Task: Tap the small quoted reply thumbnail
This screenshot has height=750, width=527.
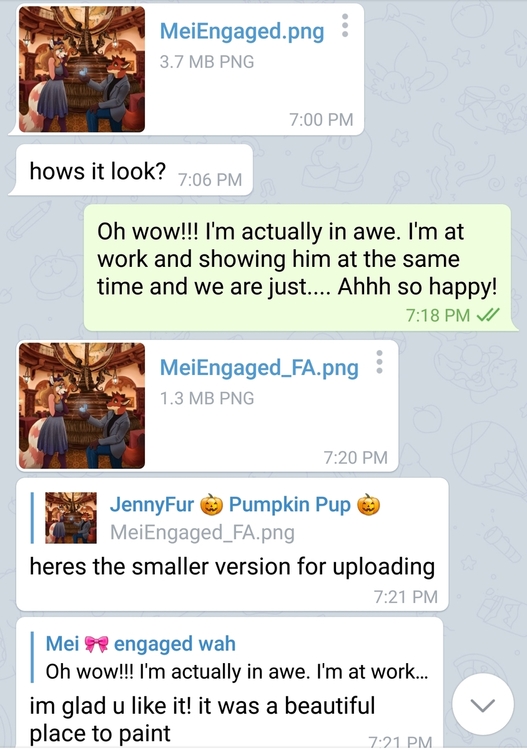Action: (71, 518)
